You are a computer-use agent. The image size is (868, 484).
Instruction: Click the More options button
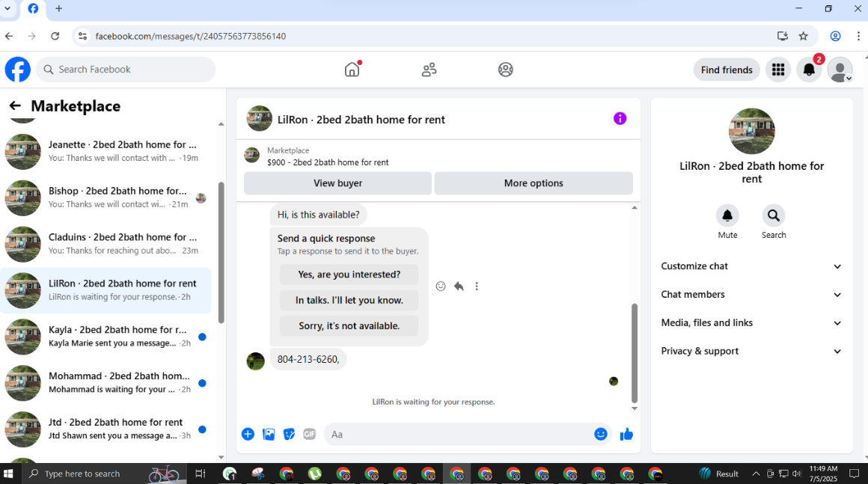tap(533, 183)
